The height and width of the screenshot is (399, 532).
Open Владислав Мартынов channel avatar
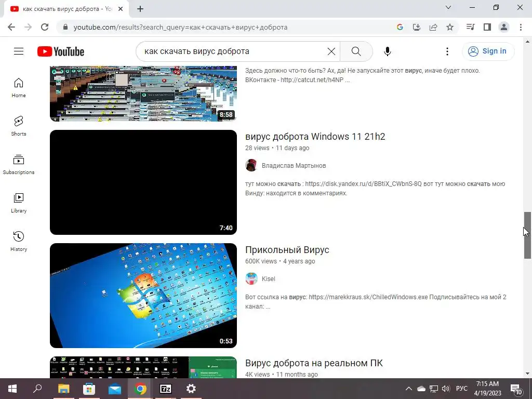(251, 165)
